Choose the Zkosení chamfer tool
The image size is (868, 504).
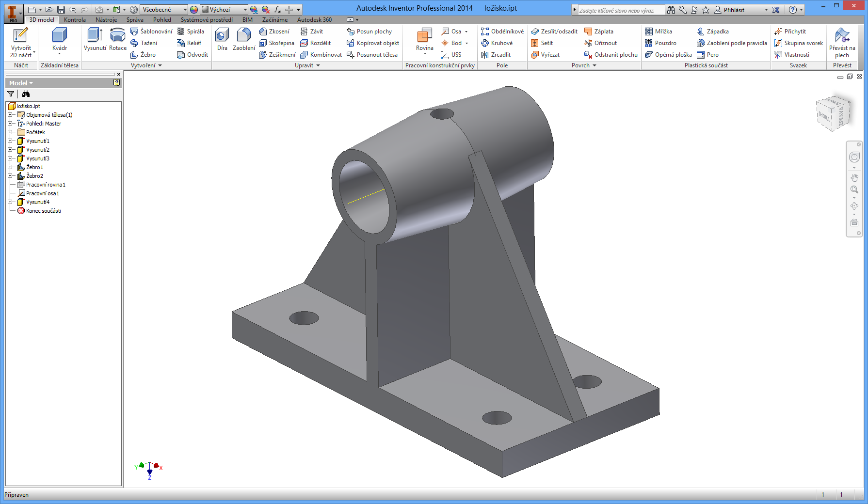274,31
